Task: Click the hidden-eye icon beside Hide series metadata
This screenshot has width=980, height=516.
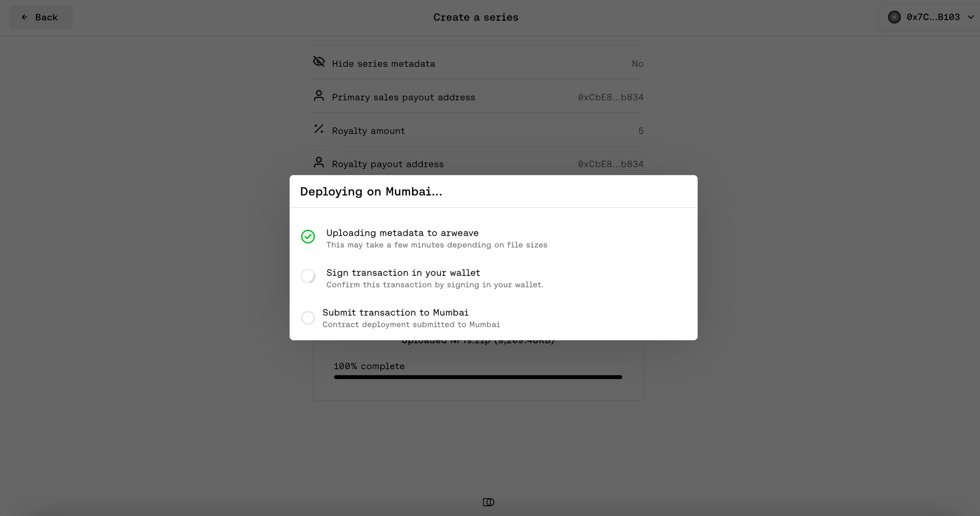Action: pyautogui.click(x=319, y=62)
